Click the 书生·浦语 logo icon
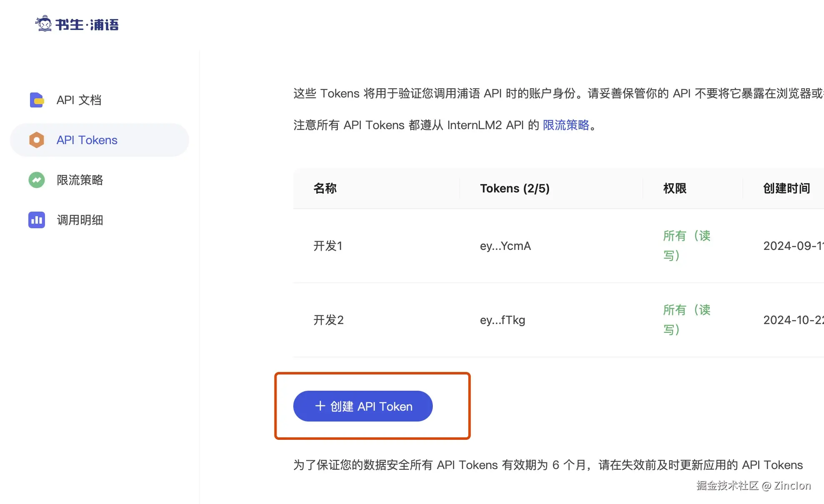Screen dimensions: 824x504 tap(43, 24)
